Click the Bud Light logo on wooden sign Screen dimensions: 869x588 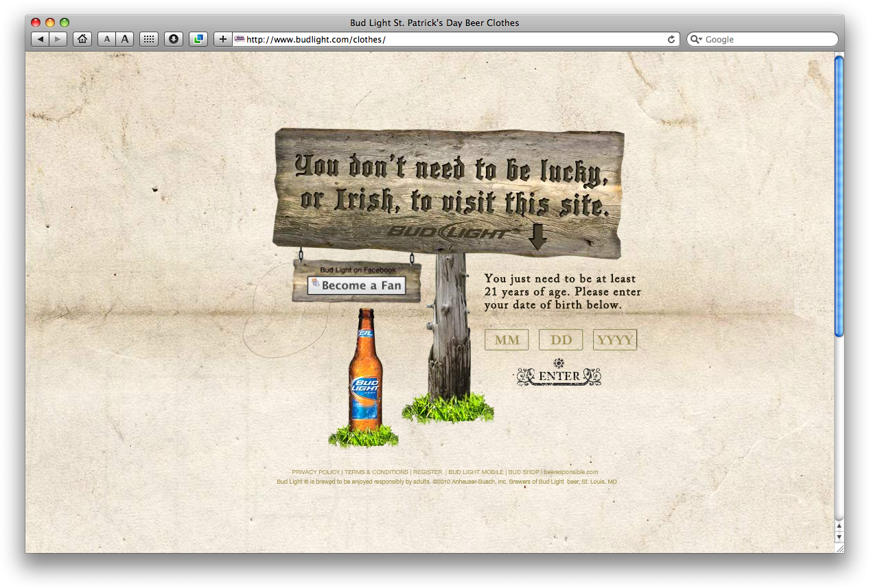coord(453,232)
